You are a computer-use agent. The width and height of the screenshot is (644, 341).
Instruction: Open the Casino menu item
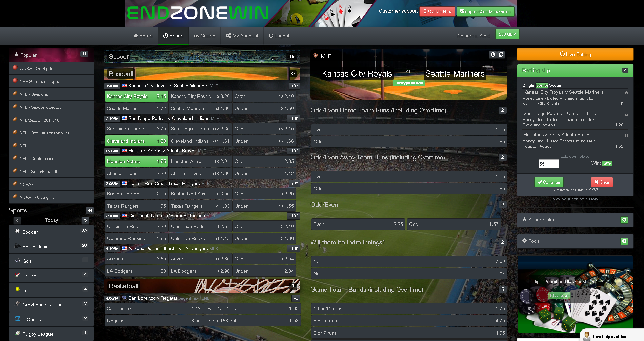coord(204,36)
